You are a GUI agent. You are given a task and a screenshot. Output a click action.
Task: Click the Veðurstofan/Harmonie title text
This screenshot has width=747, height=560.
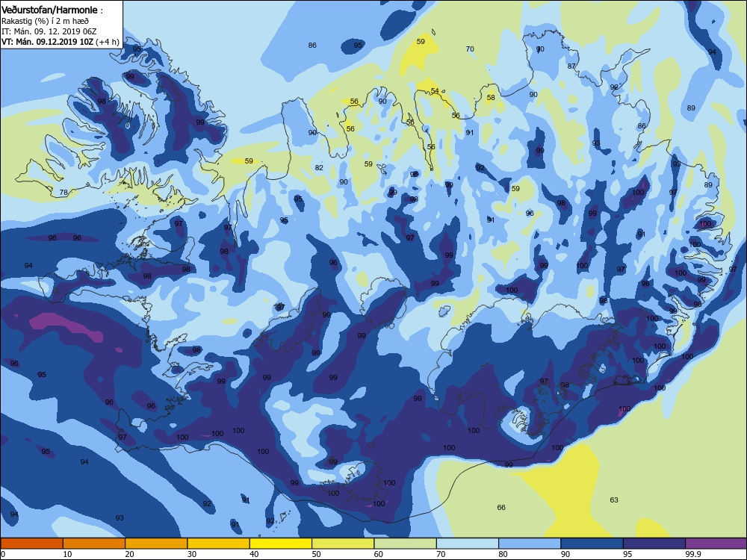pyautogui.click(x=51, y=10)
